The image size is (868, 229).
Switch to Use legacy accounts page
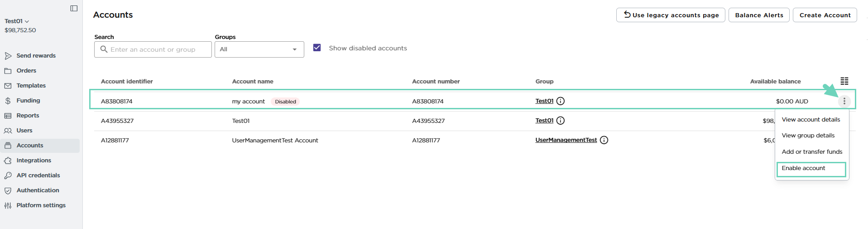click(x=670, y=15)
